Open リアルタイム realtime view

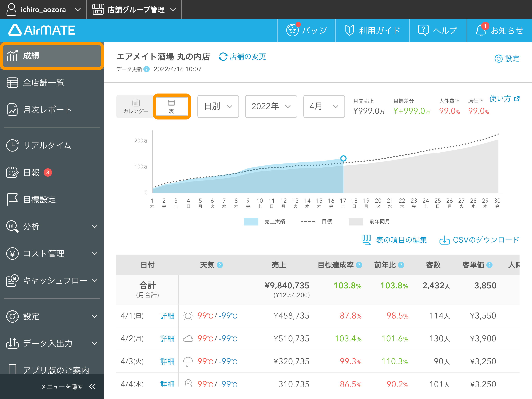[52, 145]
